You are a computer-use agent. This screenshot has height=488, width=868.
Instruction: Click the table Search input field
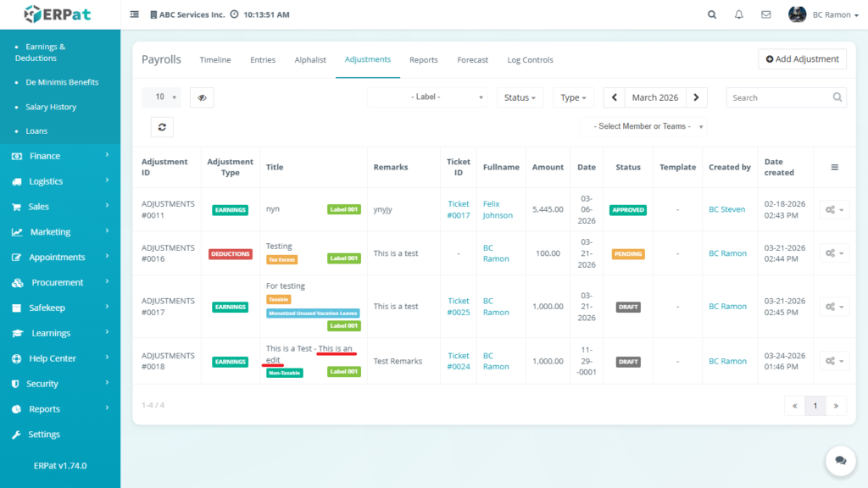[778, 97]
